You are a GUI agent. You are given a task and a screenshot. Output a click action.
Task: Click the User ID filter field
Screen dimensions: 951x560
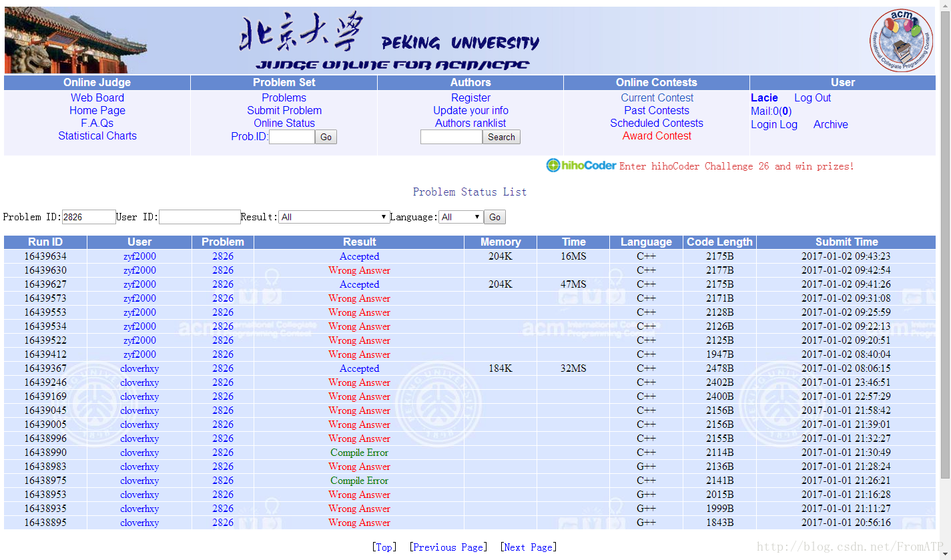coord(200,217)
